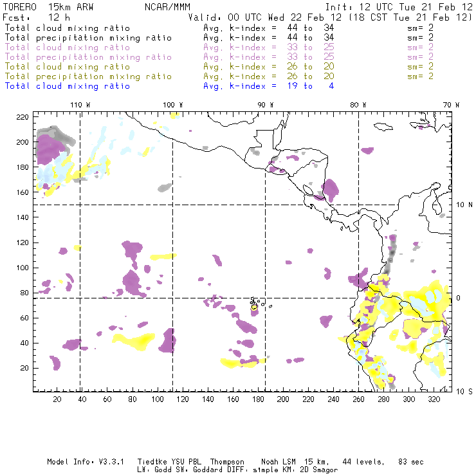
Task: Click the "(18 CST Tue 21 Feb 12)" text
Action: pyautogui.click(x=410, y=17)
